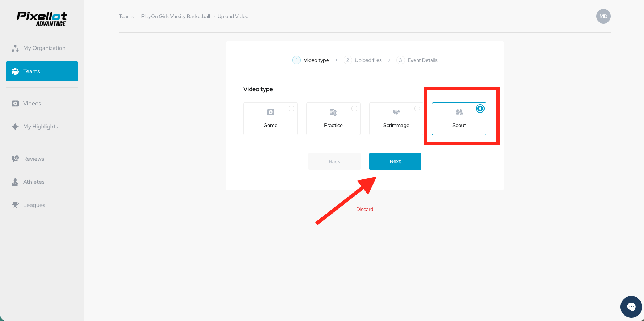Click the My Highlights sparkle icon
644x321 pixels.
[x=15, y=127]
